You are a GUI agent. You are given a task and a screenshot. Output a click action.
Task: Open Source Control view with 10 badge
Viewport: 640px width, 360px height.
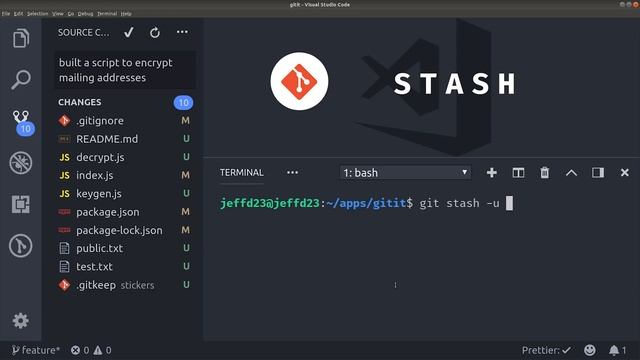[22, 122]
